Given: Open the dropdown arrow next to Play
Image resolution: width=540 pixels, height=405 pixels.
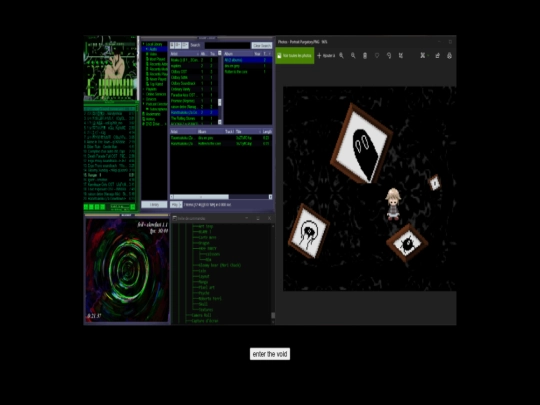Looking at the screenshot, I should click(x=180, y=205).
